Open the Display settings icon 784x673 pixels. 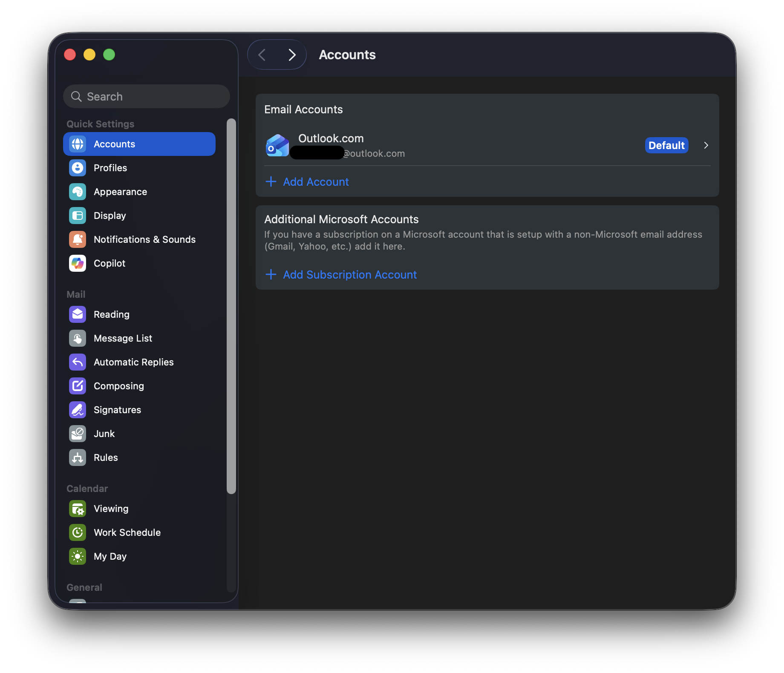click(x=78, y=216)
